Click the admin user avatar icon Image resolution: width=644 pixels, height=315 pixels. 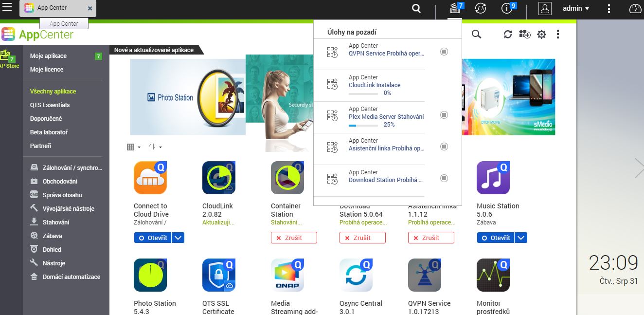545,8
